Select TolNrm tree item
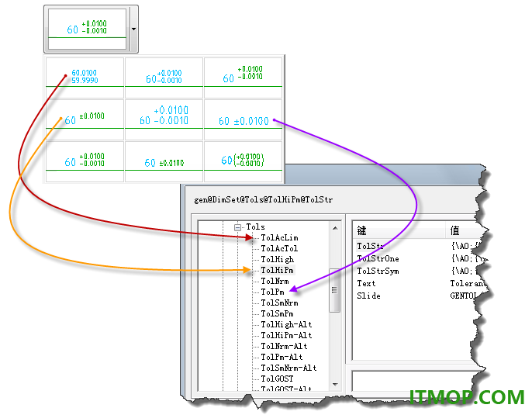 tap(275, 282)
